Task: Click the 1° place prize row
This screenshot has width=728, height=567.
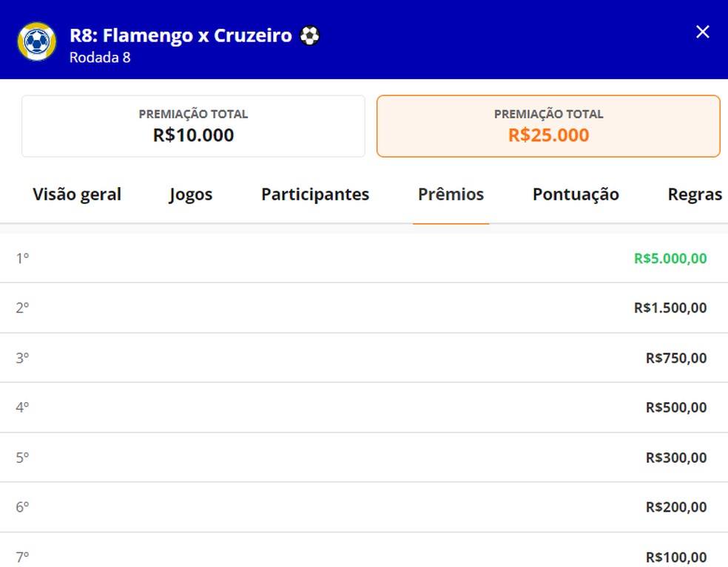Action: (364, 258)
